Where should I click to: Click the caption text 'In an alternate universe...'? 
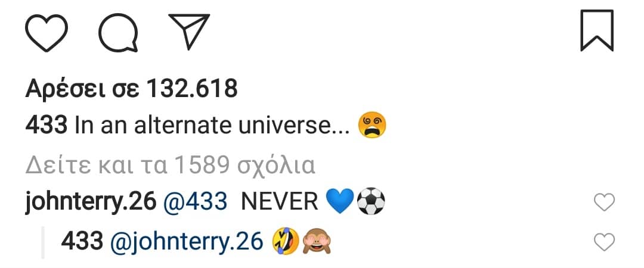point(212,126)
